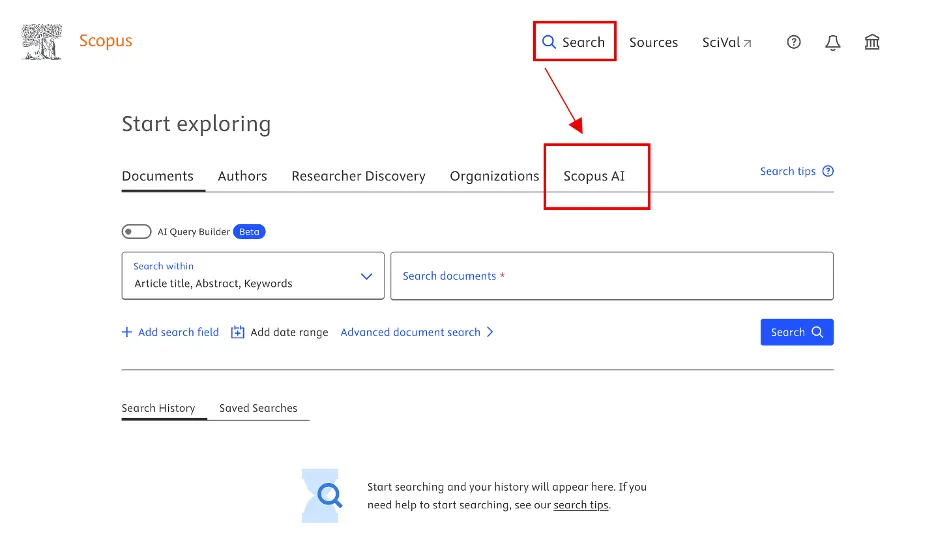Open Search tips link

pos(787,171)
